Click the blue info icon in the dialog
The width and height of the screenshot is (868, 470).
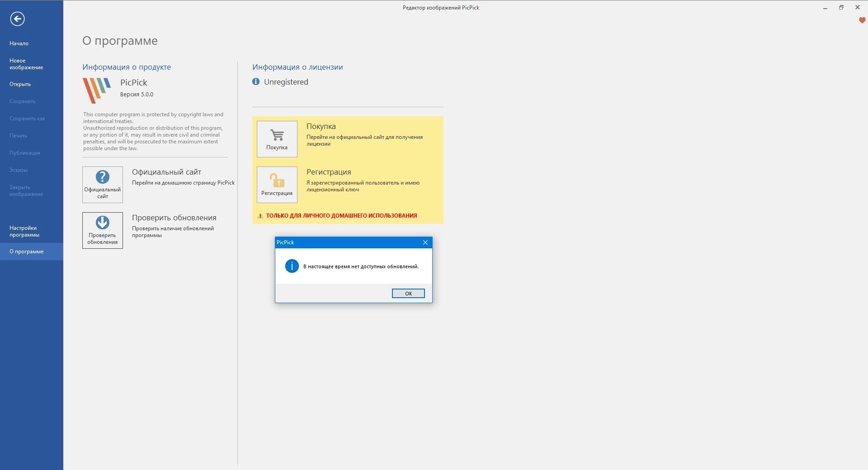pyautogui.click(x=292, y=266)
